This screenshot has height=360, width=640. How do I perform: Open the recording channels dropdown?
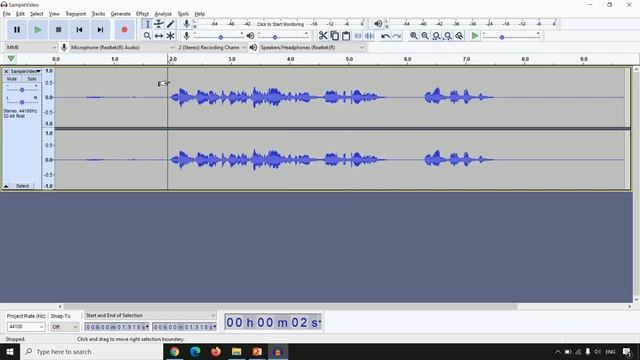click(212, 48)
